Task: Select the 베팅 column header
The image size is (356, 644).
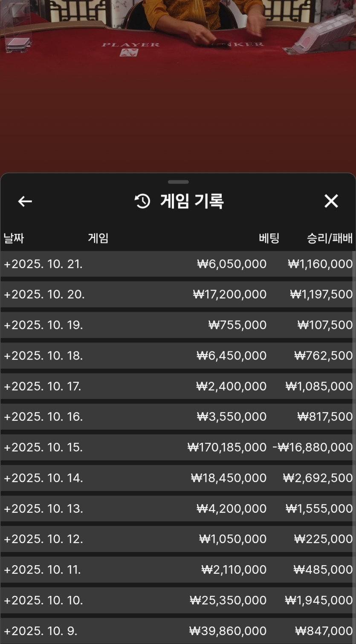Action: pyautogui.click(x=269, y=238)
